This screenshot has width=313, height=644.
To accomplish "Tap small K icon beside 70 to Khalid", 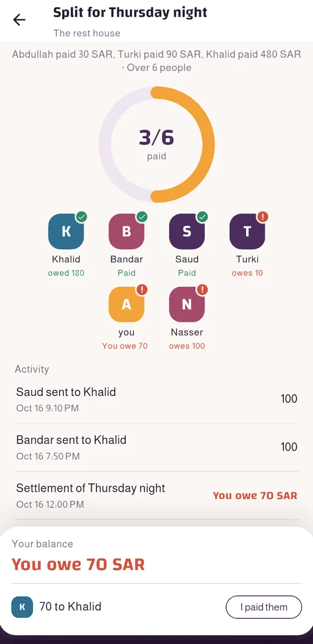I will tap(22, 607).
